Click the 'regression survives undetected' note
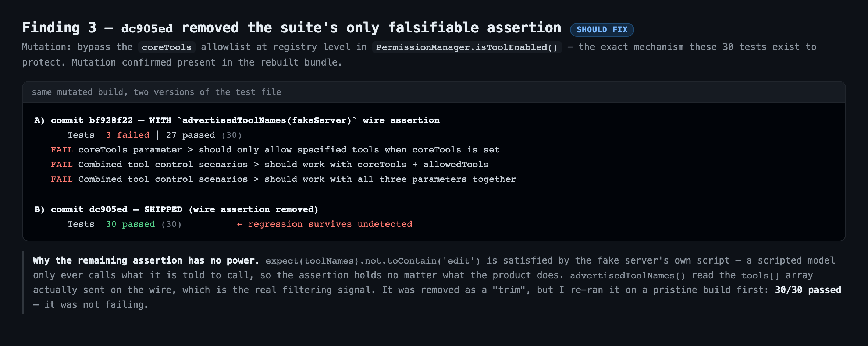Screen dimensions: 868x346 [330, 224]
